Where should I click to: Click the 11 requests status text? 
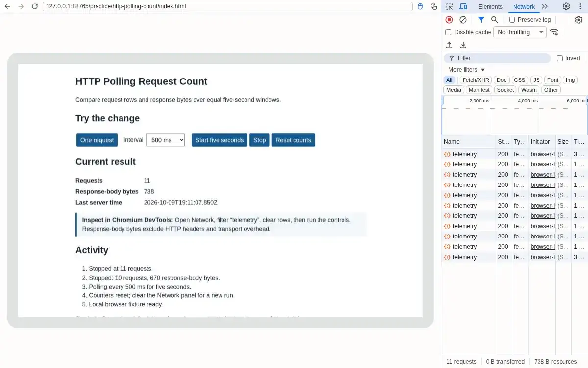tap(461, 362)
